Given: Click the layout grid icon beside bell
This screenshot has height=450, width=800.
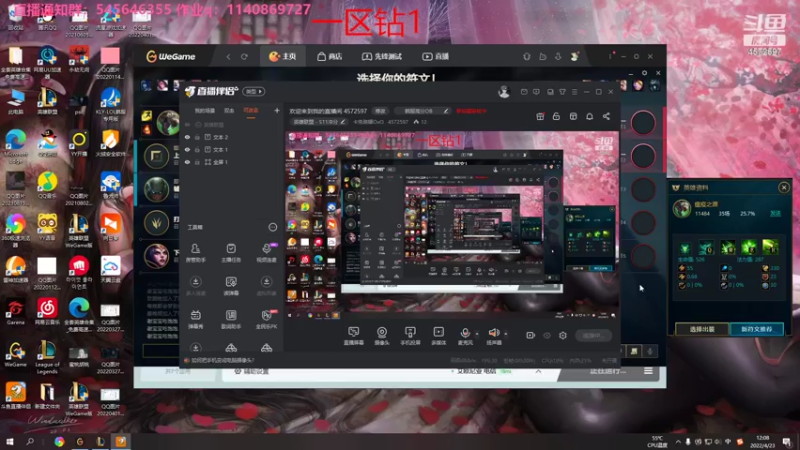Looking at the screenshot, I should (x=573, y=116).
